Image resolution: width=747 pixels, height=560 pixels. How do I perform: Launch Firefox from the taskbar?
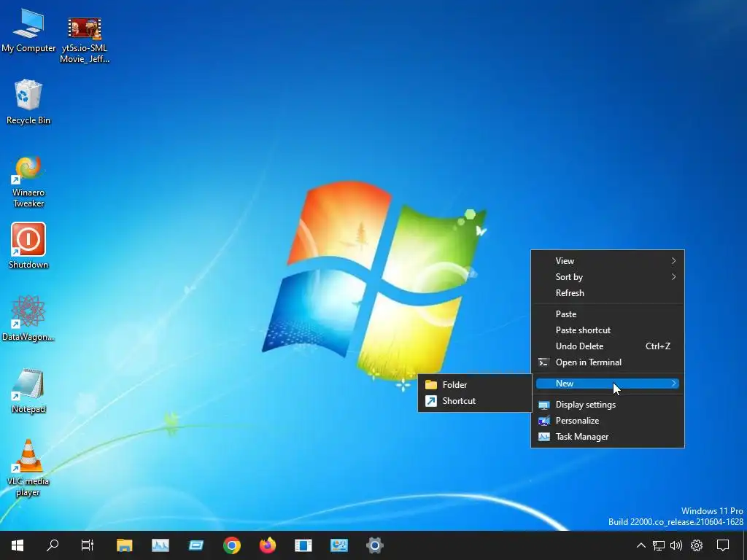click(267, 545)
